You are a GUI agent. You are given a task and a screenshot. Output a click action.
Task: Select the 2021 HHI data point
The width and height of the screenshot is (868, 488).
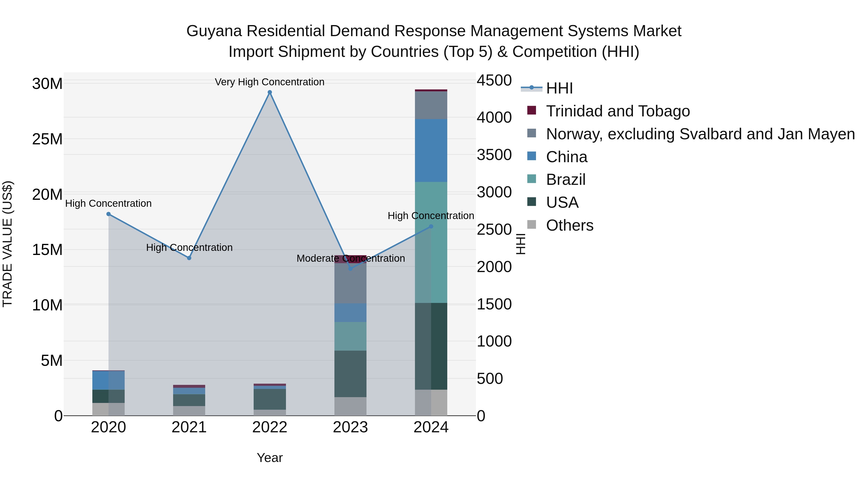pyautogui.click(x=189, y=258)
